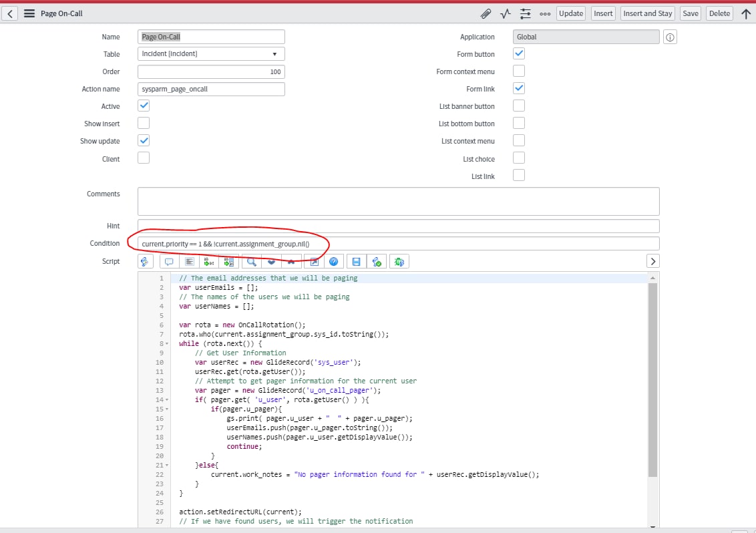The height and width of the screenshot is (533, 756).
Task: Uncheck the Active checkbox
Action: click(x=144, y=106)
